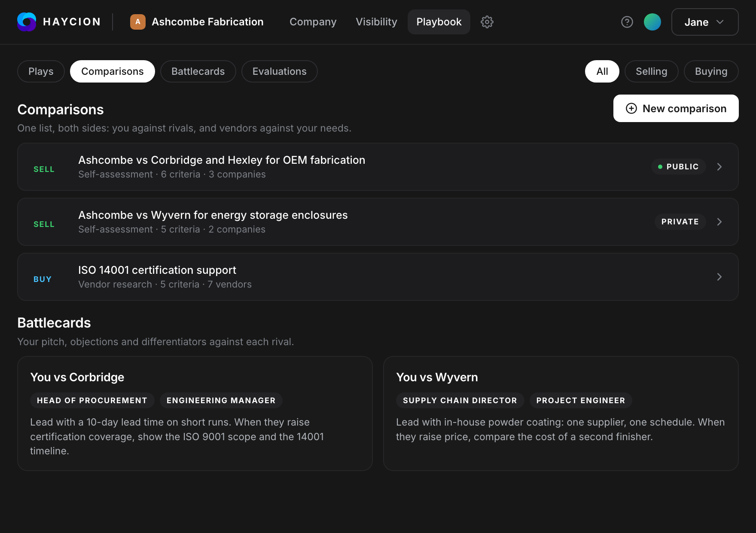Expand the ISO 14001 certification support chevron
756x533 pixels.
tap(719, 277)
